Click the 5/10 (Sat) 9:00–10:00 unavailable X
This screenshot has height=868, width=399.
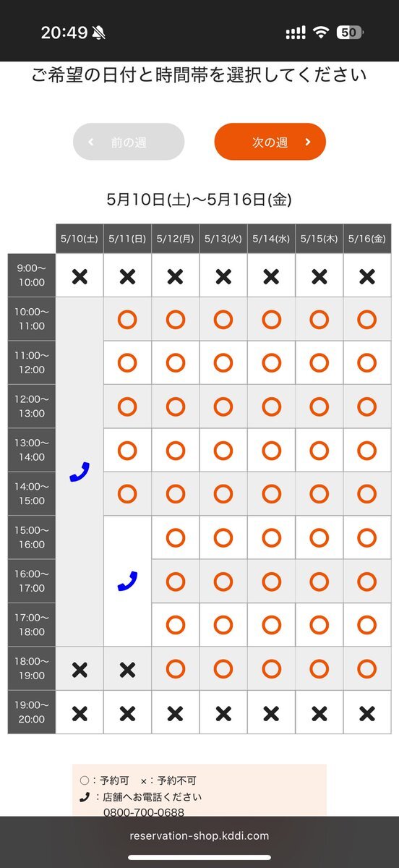(80, 276)
